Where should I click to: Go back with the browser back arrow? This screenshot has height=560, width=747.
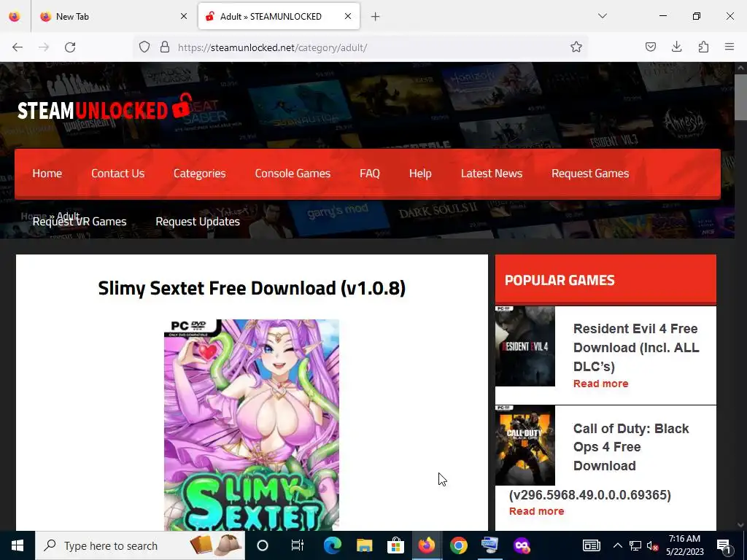click(x=18, y=47)
